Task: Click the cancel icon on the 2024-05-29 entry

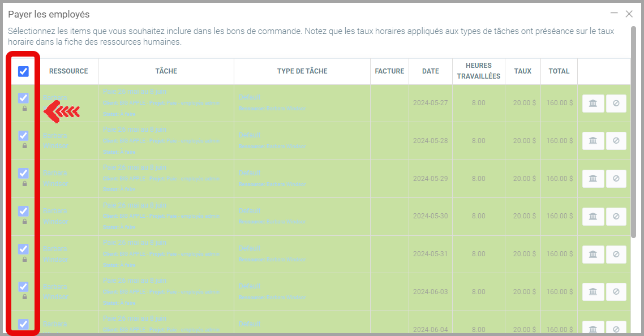Action: 616,179
